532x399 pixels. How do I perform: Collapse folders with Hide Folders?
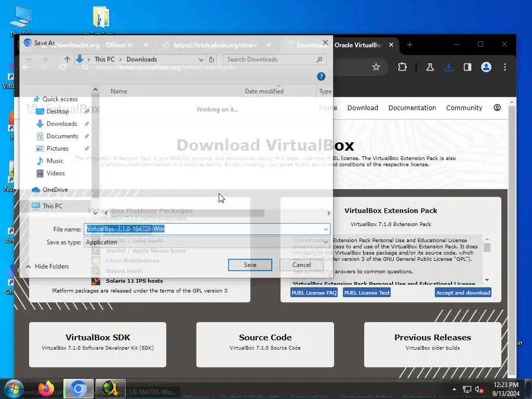pyautogui.click(x=48, y=267)
